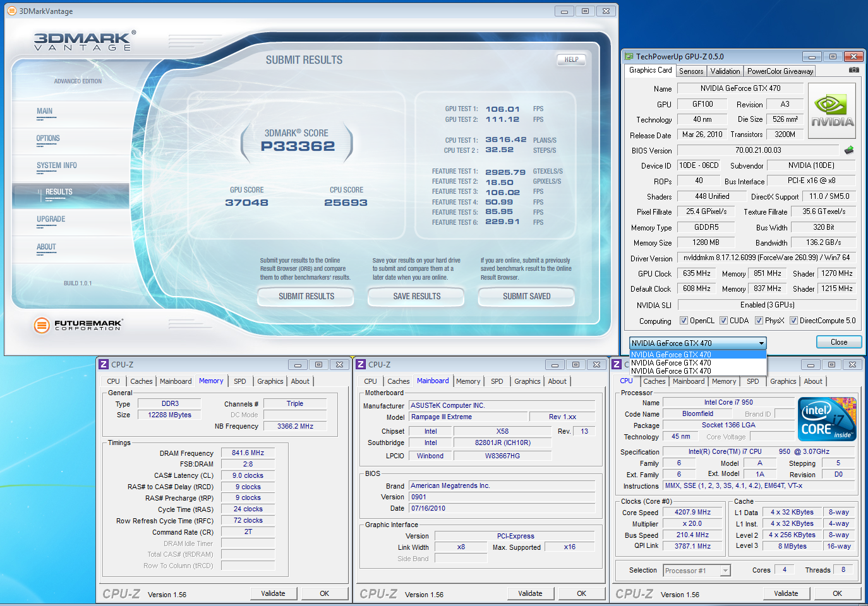Screen dimensions: 868x606
Task: Click the SUBMIT SAVED button
Action: pos(526,296)
